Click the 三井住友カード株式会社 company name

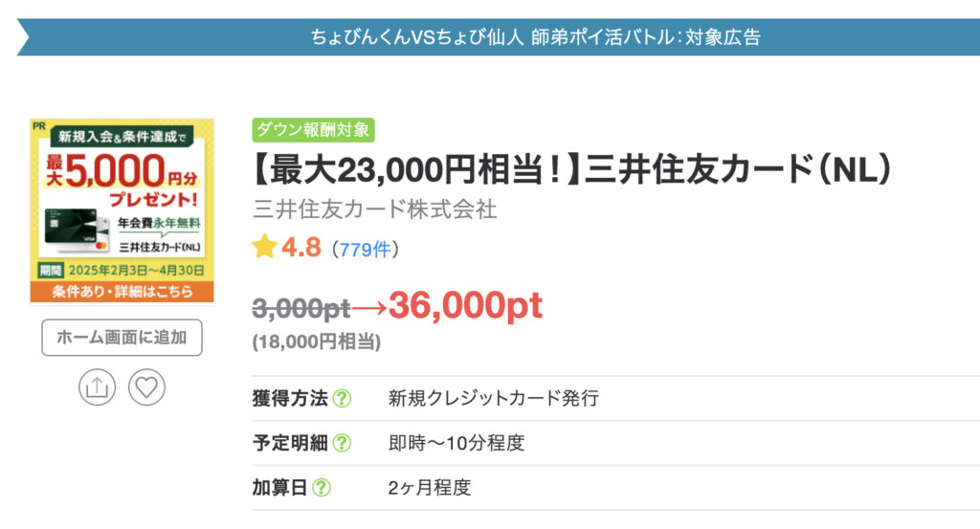pyautogui.click(x=374, y=209)
